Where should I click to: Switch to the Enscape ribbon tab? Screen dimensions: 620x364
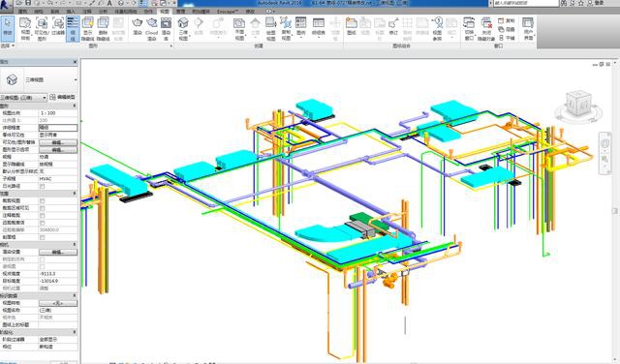[x=228, y=11]
